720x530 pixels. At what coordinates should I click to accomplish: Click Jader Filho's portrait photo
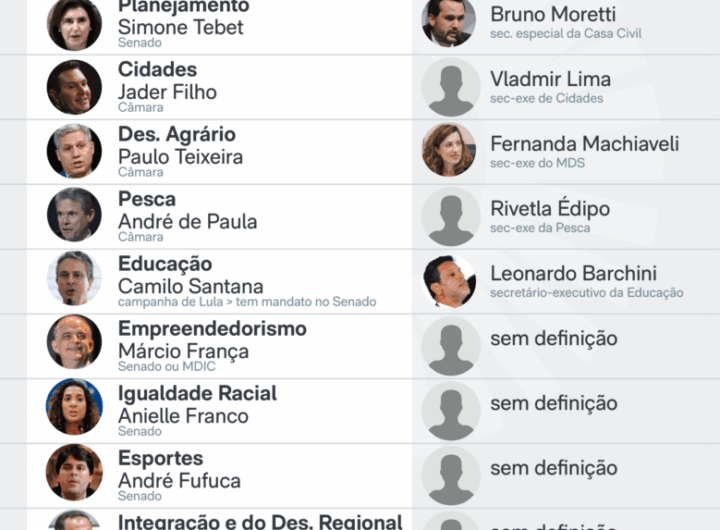[74, 87]
